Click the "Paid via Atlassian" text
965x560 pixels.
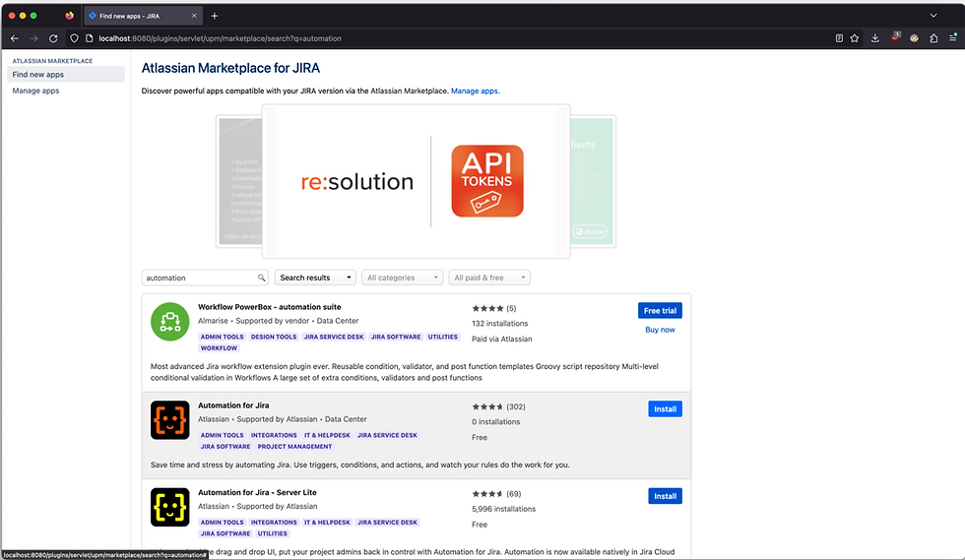pos(501,340)
